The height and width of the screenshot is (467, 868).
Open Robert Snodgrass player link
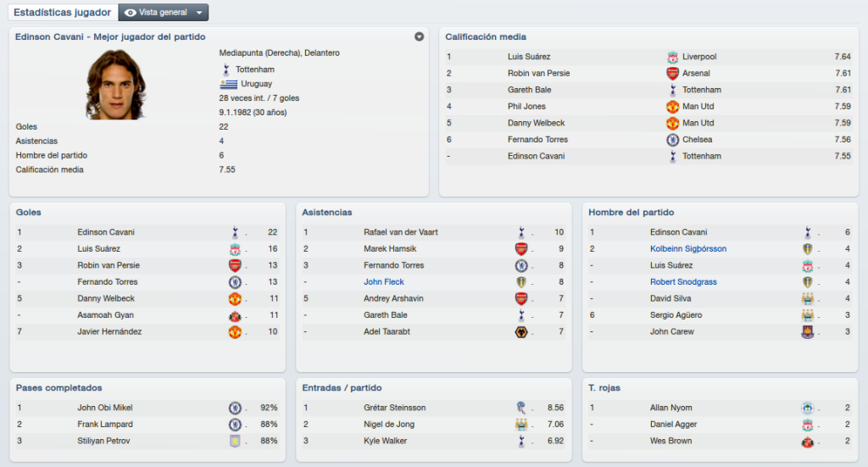683,282
